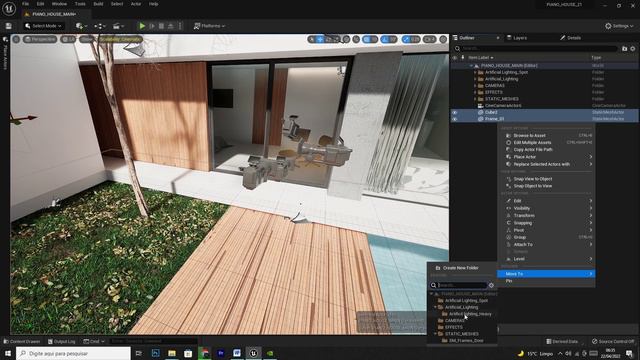
Task: Choose Pin in the context menu
Action: click(547, 281)
